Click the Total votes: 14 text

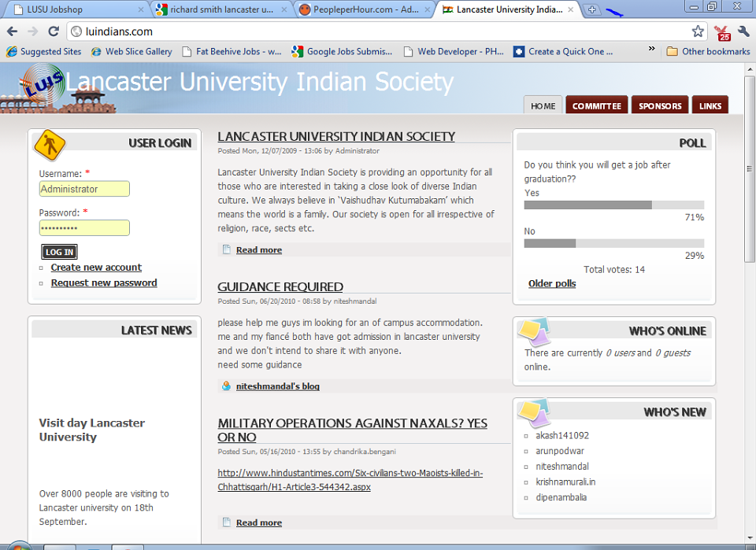(x=613, y=270)
